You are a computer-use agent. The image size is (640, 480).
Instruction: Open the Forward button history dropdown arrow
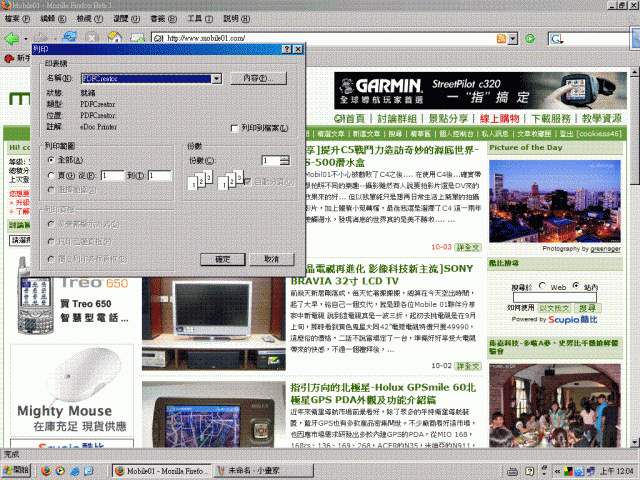tap(53, 39)
